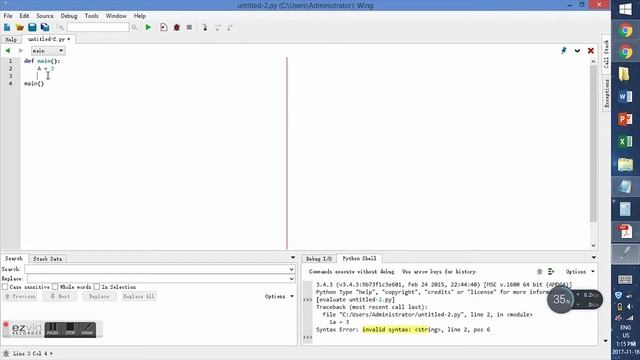The width and height of the screenshot is (640, 360).
Task: Click the editor vertical scrollbar
Action: [x=593, y=143]
